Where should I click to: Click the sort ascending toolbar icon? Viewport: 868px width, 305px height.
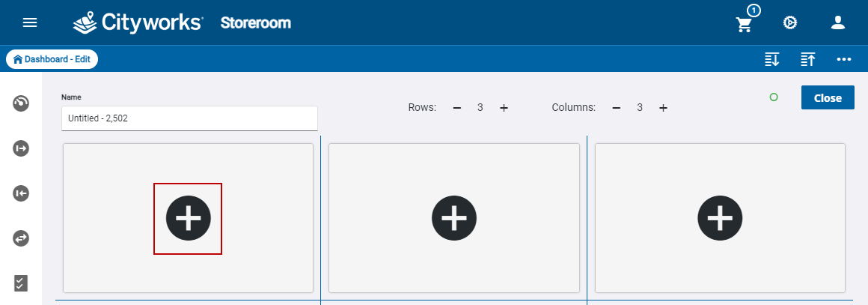point(808,59)
